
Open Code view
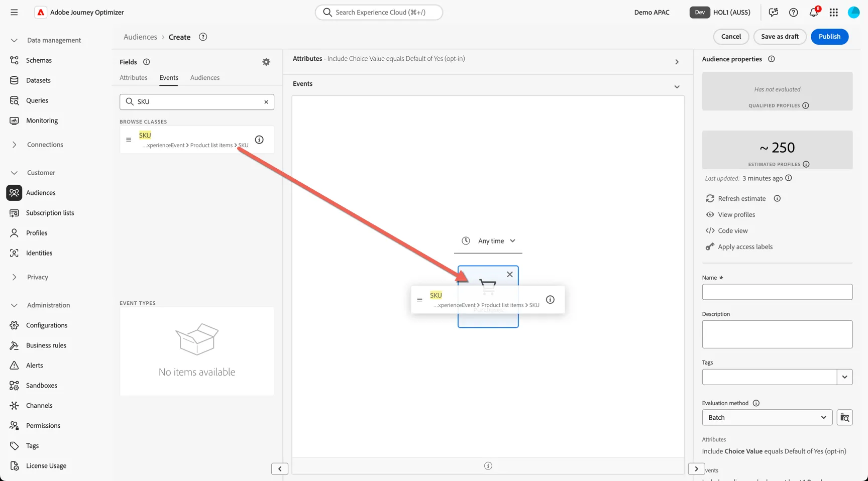pos(726,230)
